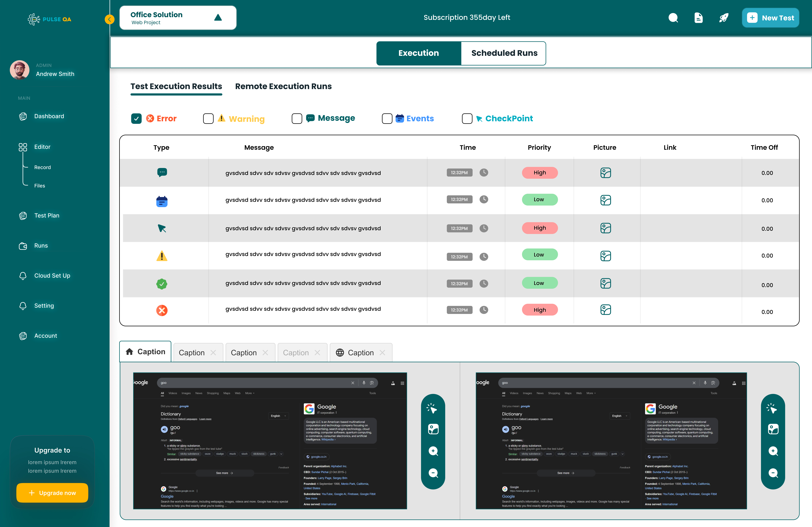This screenshot has height=527, width=812.
Task: Enable the Message filter checkbox
Action: (297, 118)
